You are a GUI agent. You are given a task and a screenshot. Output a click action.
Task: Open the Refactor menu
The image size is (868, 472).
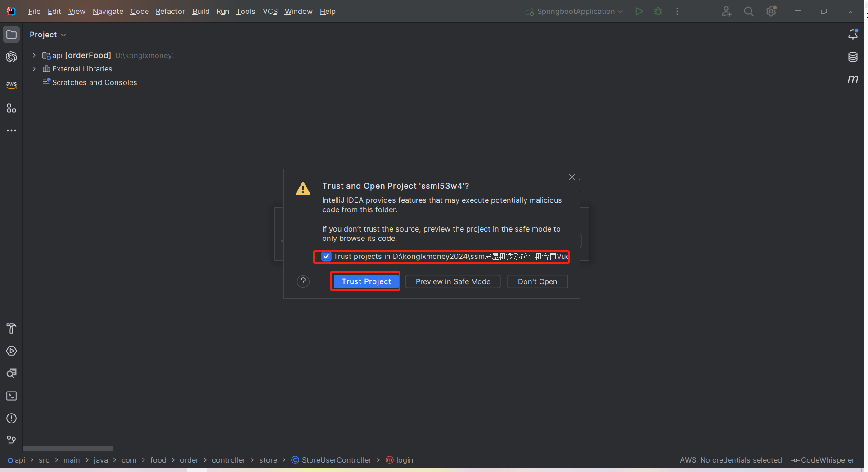click(170, 12)
